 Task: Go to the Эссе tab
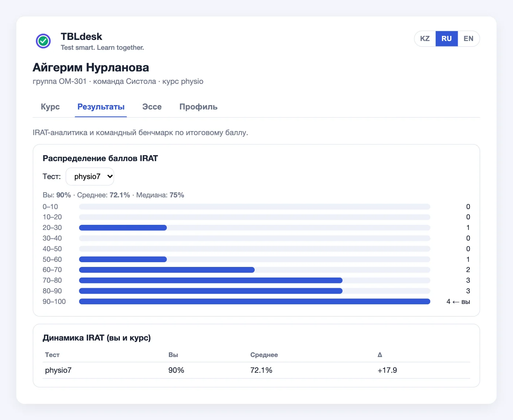click(x=152, y=107)
